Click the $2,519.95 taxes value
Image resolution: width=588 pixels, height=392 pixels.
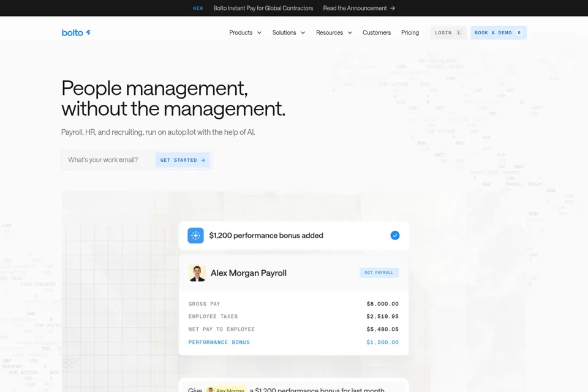coord(382,317)
